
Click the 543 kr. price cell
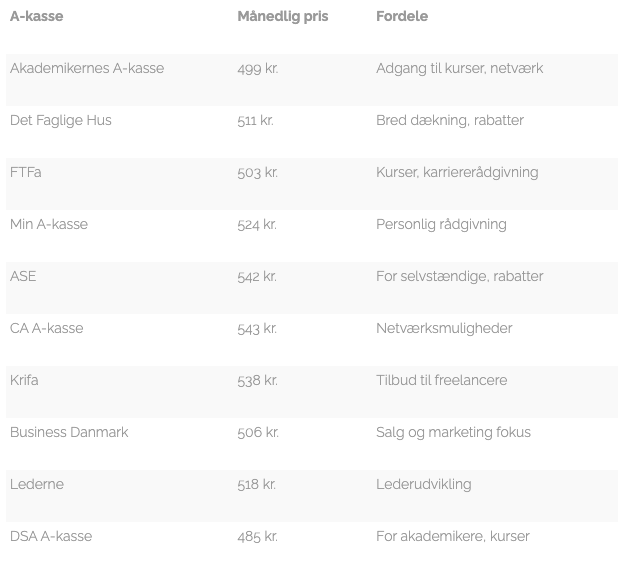257,329
